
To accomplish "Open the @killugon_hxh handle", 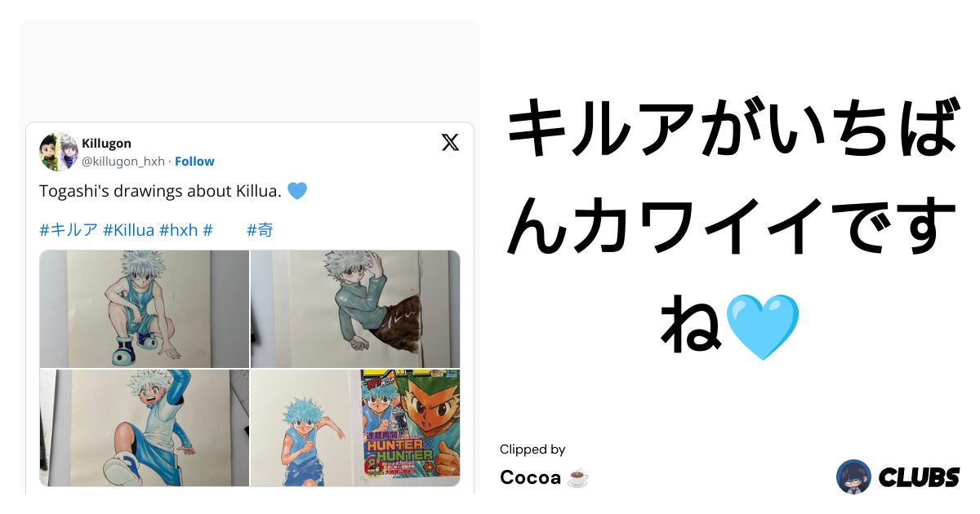I will coord(123,162).
